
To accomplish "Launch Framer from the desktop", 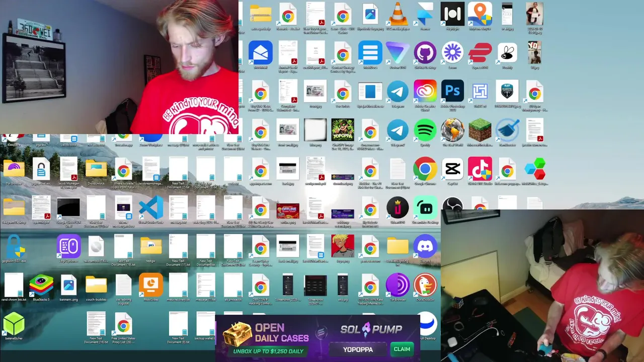I will tap(425, 14).
